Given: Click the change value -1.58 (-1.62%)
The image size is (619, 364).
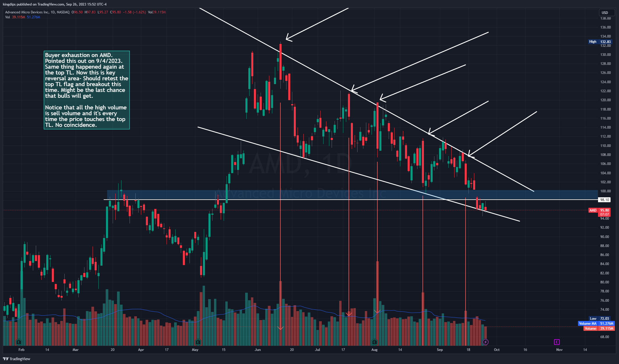Looking at the screenshot, I should tap(134, 12).
